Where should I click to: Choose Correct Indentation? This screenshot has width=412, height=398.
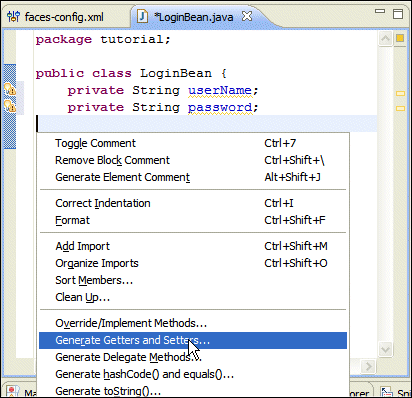193,203
